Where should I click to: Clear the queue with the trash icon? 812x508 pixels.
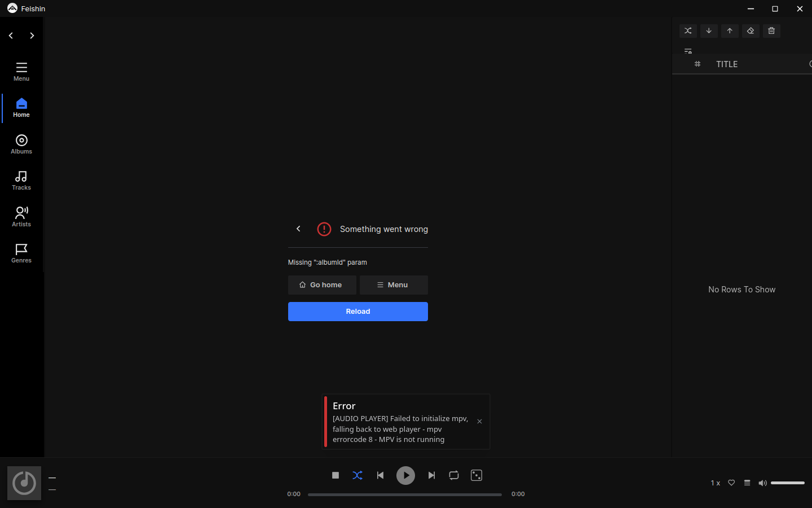771,31
